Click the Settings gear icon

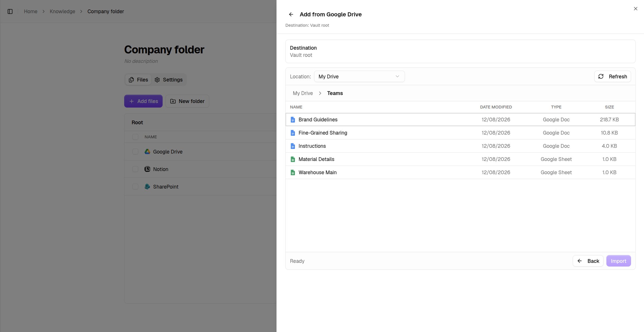(x=157, y=80)
